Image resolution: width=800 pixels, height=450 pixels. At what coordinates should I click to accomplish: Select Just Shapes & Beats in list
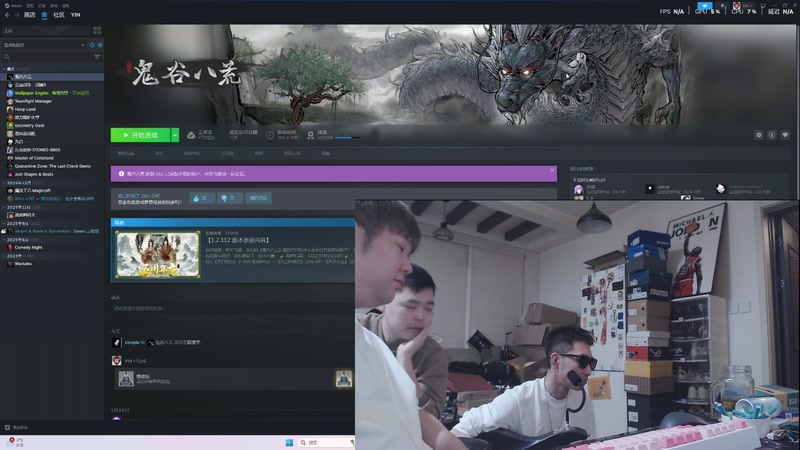pos(52,174)
